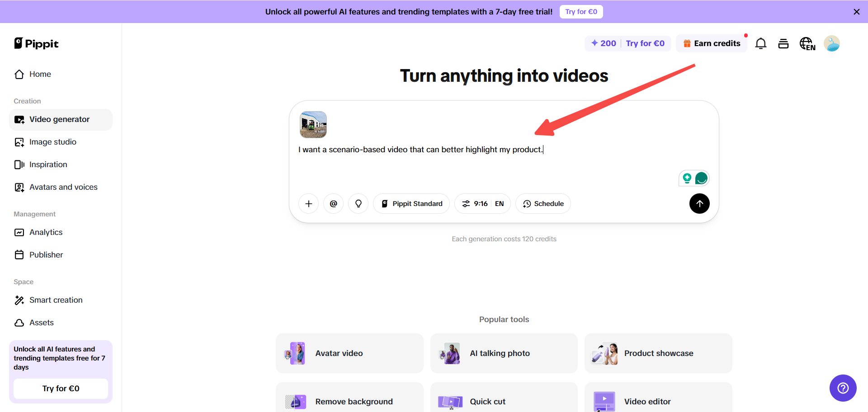Open the Publisher page
This screenshot has width=868, height=412.
[61, 255]
